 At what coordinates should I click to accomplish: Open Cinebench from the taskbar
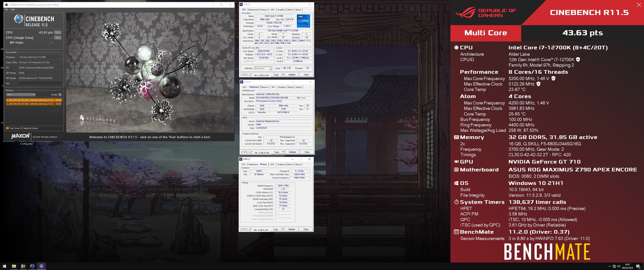32,266
